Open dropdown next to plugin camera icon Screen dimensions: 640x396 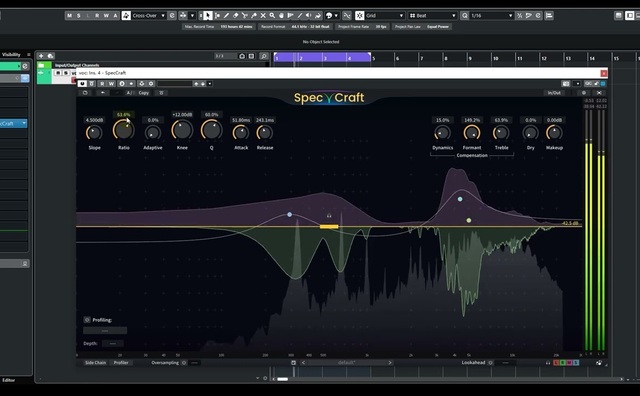[577, 84]
